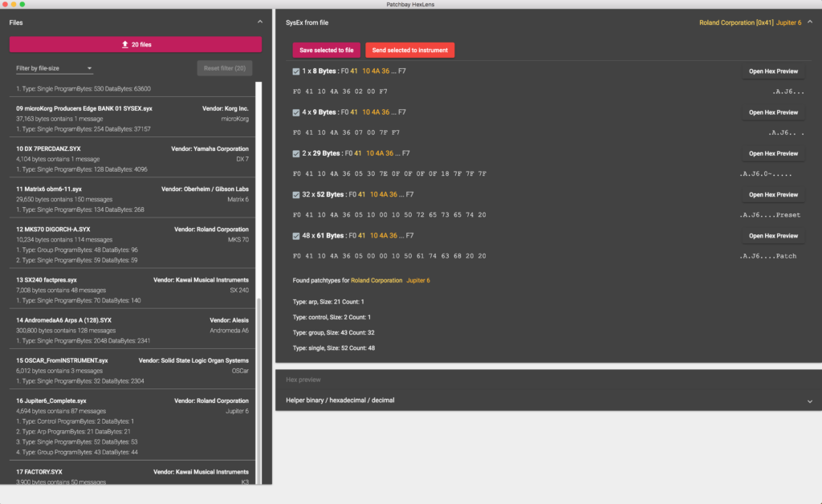Select file 14 AndromedaA6 Arps A (128).SYX
The height and width of the screenshot is (504, 822).
(x=132, y=330)
